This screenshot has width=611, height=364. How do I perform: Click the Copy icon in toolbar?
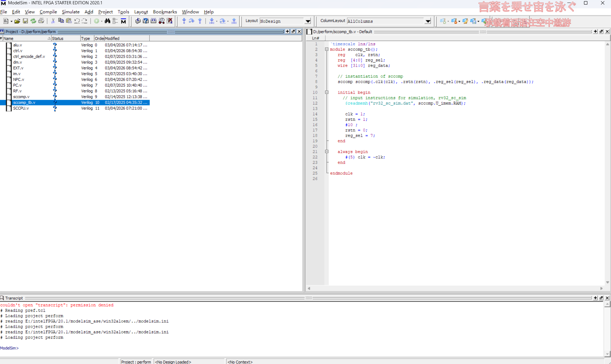click(61, 21)
